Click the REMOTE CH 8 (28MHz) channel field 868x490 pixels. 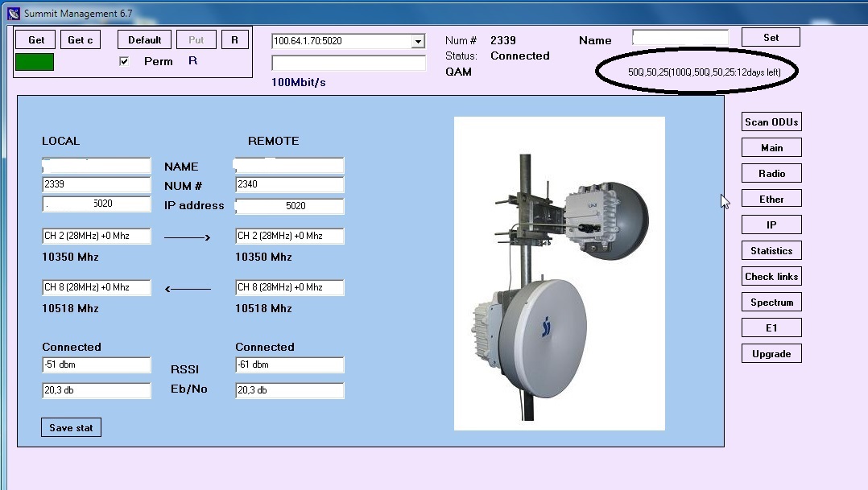coord(290,287)
